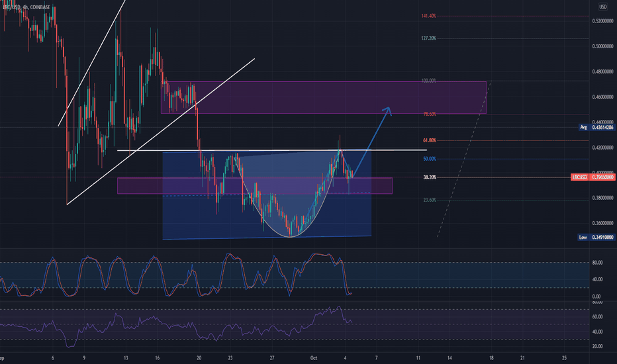Click the 60.00 RSI scale value
The image size is (617, 364).
[x=597, y=317]
